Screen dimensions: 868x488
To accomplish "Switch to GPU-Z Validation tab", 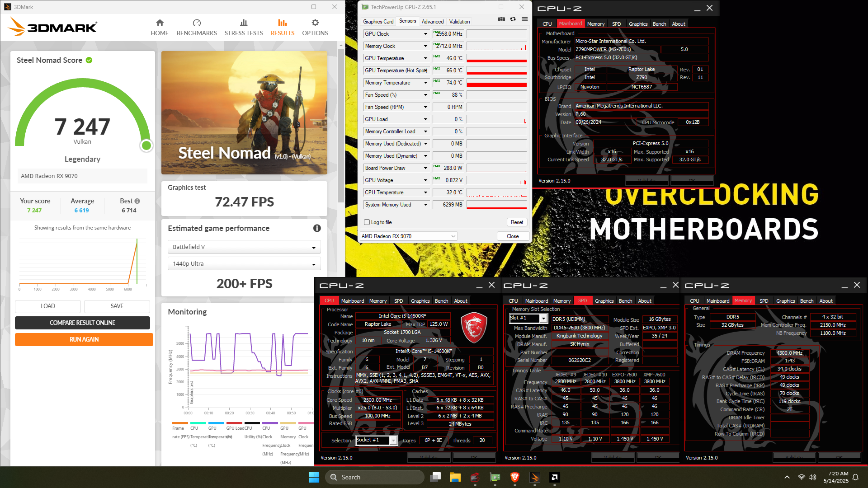I will pyautogui.click(x=459, y=21).
